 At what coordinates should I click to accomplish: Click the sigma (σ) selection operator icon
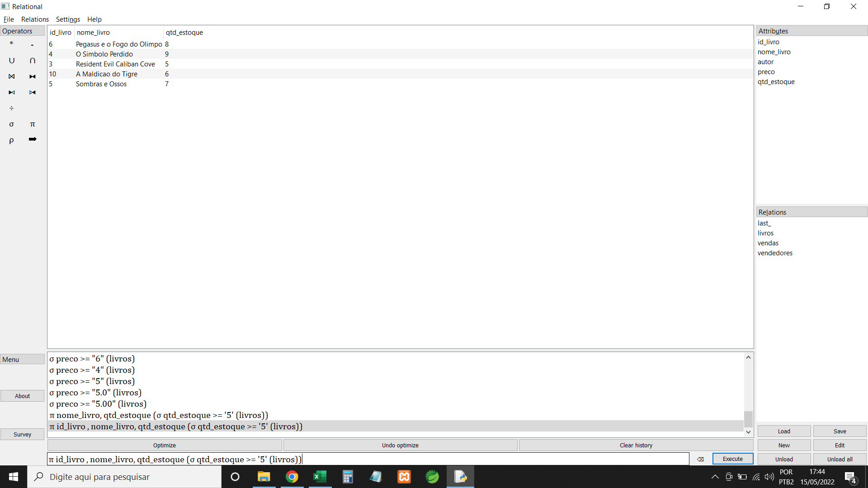click(x=11, y=124)
